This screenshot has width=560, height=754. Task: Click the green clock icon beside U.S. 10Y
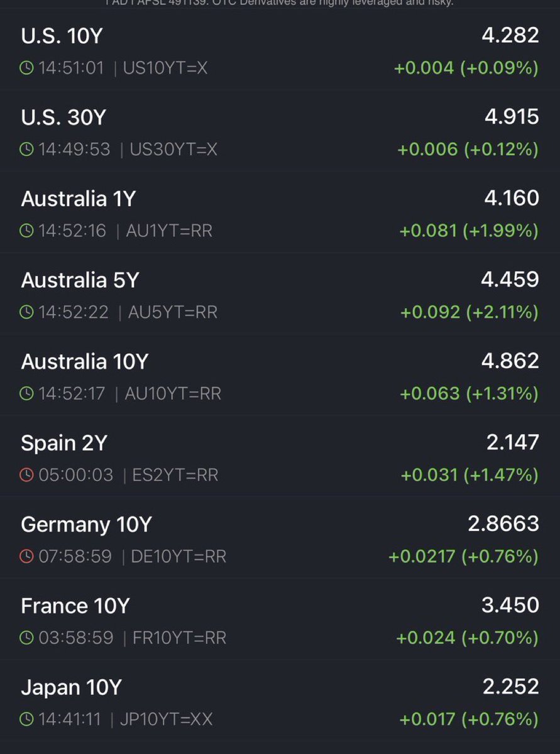tap(27, 68)
